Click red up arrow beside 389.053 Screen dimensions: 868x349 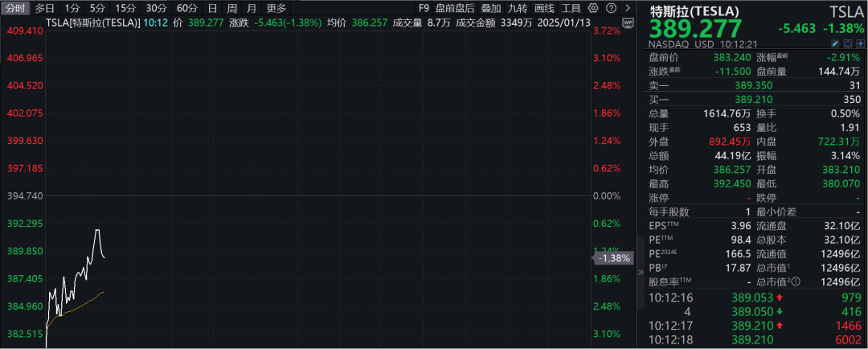coord(780,298)
